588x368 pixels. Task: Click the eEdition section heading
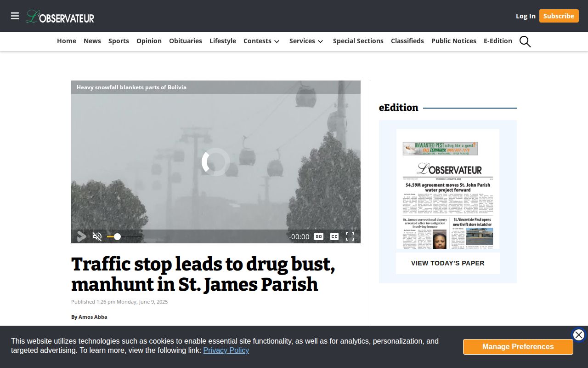[x=399, y=108]
